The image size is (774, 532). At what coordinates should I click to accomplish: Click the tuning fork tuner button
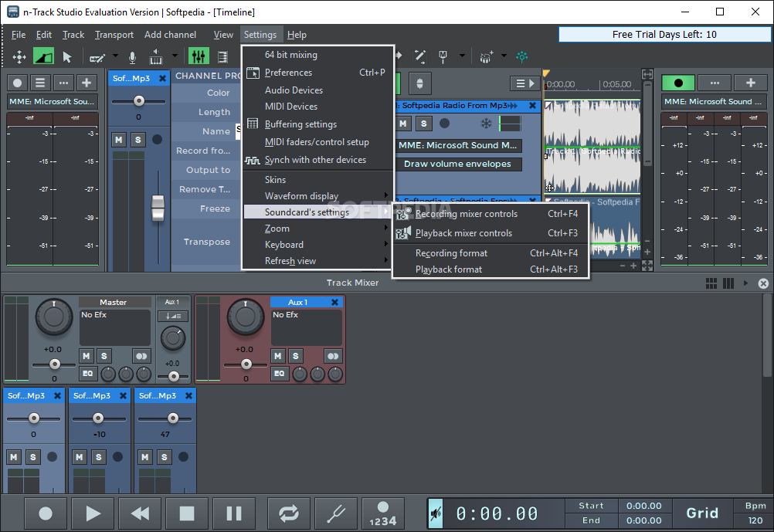coord(336,513)
